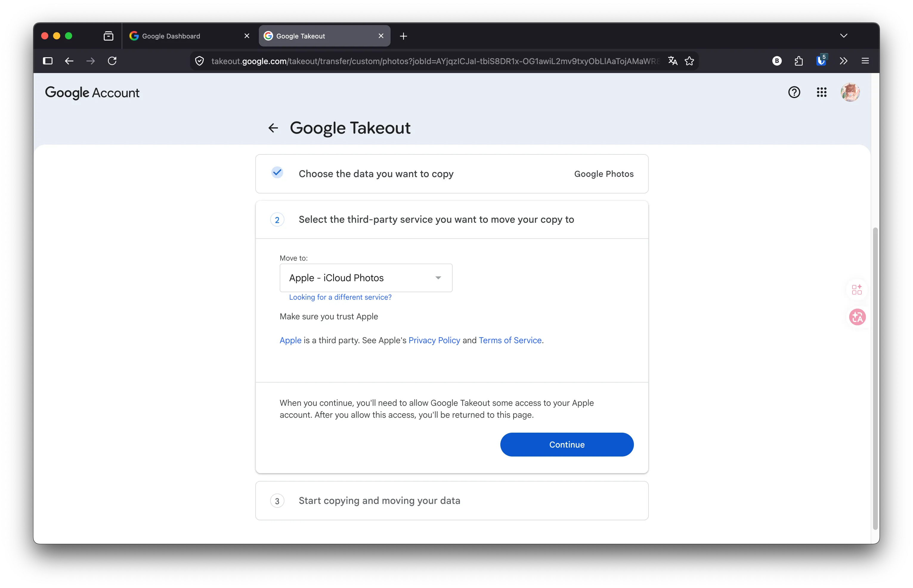Open a new browser tab
Screen dimensions: 913x588
pyautogui.click(x=403, y=36)
